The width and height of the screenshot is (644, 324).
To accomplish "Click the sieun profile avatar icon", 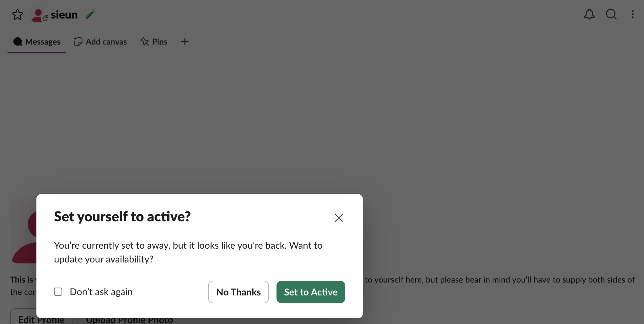I will tap(39, 15).
